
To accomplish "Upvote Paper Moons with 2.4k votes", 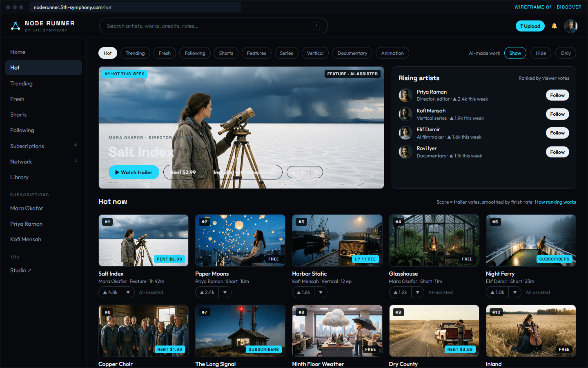I will 207,292.
